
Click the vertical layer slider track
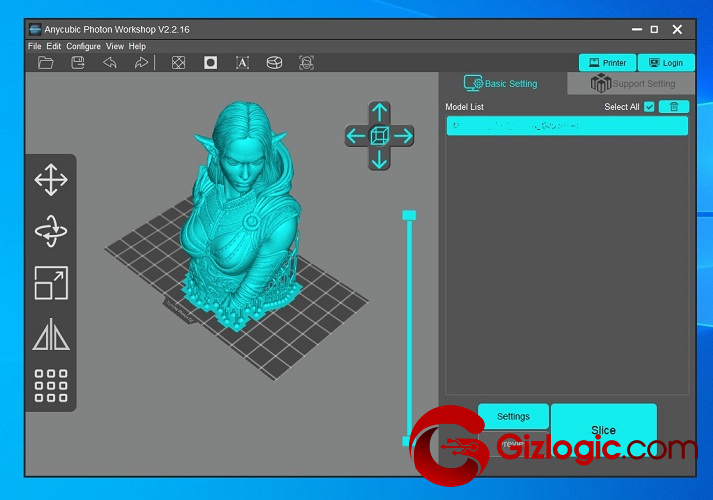pos(409,328)
